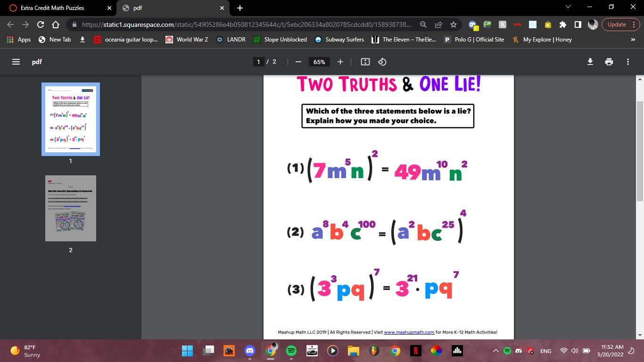This screenshot has height=362, width=644.
Task: Open Chrome three-dot menu
Action: (x=634, y=25)
